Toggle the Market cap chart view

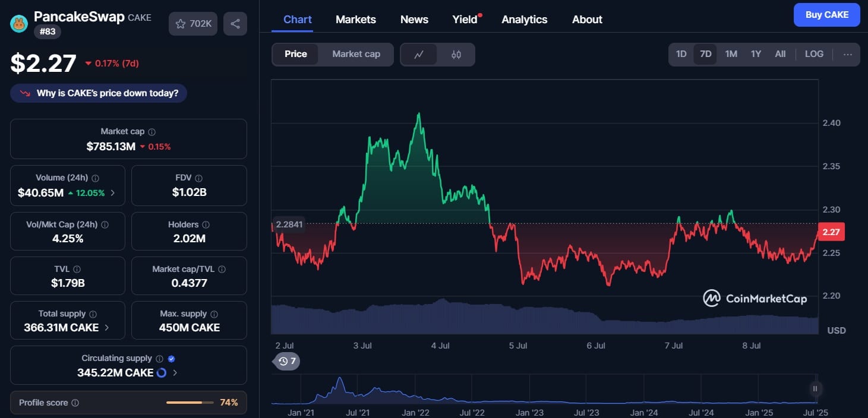[x=356, y=54]
